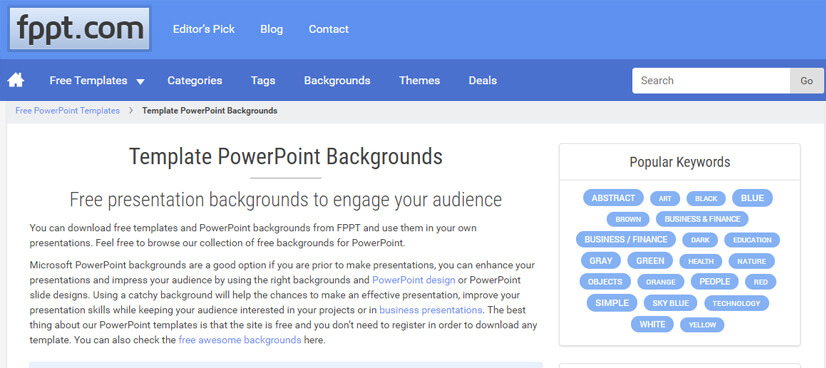The height and width of the screenshot is (368, 826).
Task: Go to the Blog link
Action: tap(271, 29)
